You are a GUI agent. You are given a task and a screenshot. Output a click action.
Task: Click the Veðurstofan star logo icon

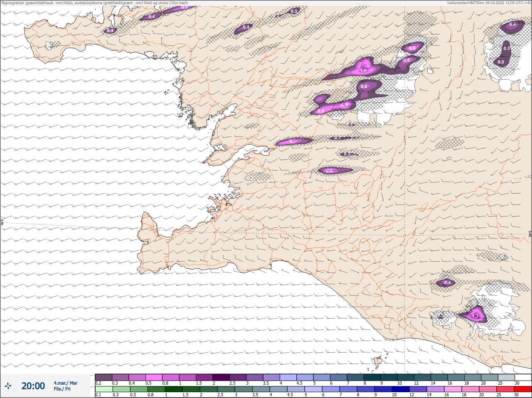coord(8,386)
